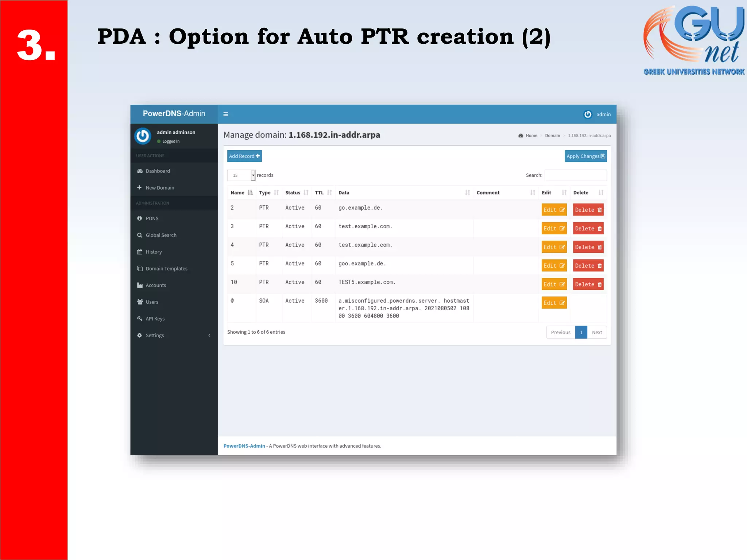This screenshot has height=560, width=747.
Task: Click the PowerDNS-Admin footer link
Action: (244, 446)
